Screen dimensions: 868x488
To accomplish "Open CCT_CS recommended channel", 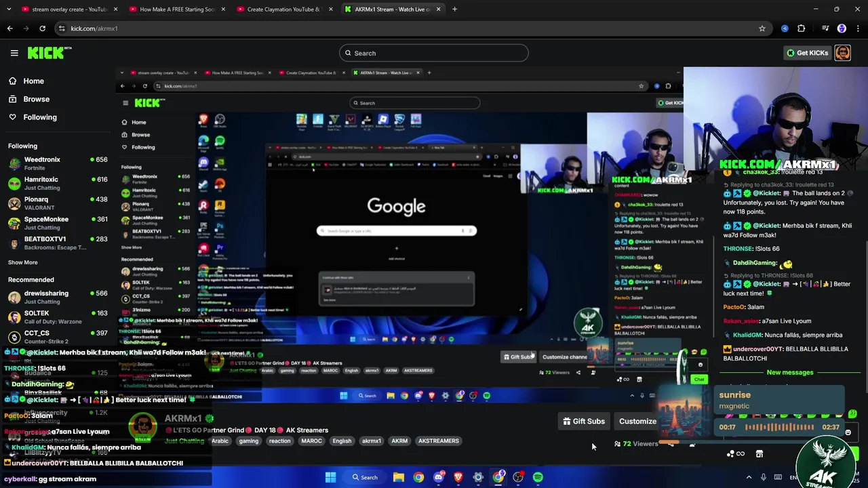I will [x=58, y=337].
